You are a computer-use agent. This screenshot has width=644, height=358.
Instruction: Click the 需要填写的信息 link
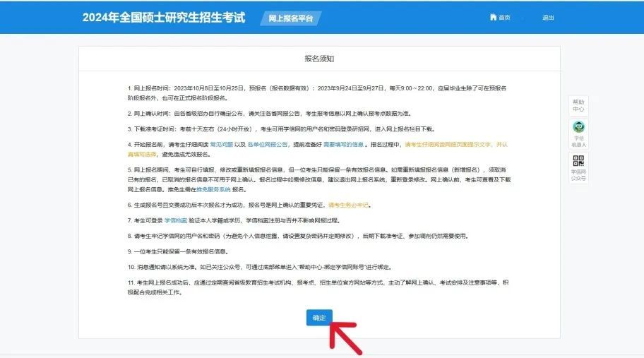[344, 144]
